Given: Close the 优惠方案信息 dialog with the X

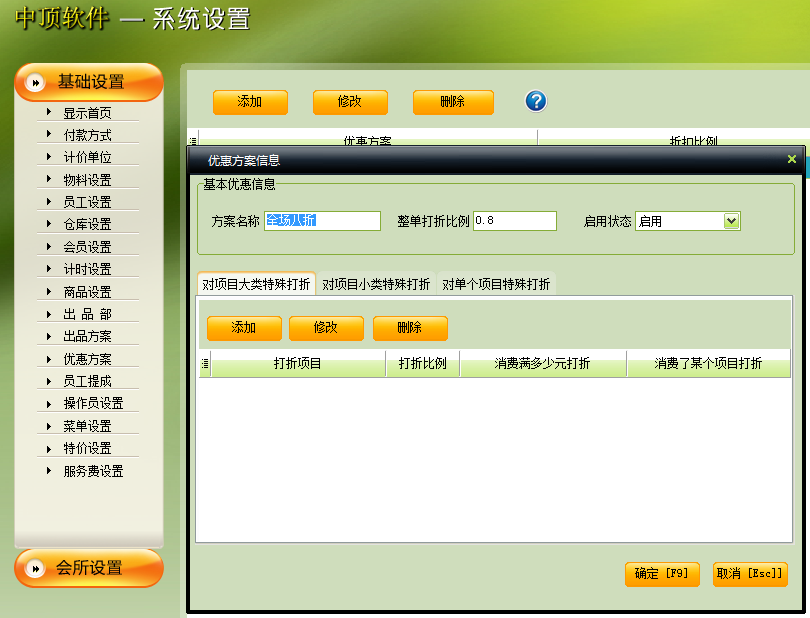Looking at the screenshot, I should (x=791, y=159).
